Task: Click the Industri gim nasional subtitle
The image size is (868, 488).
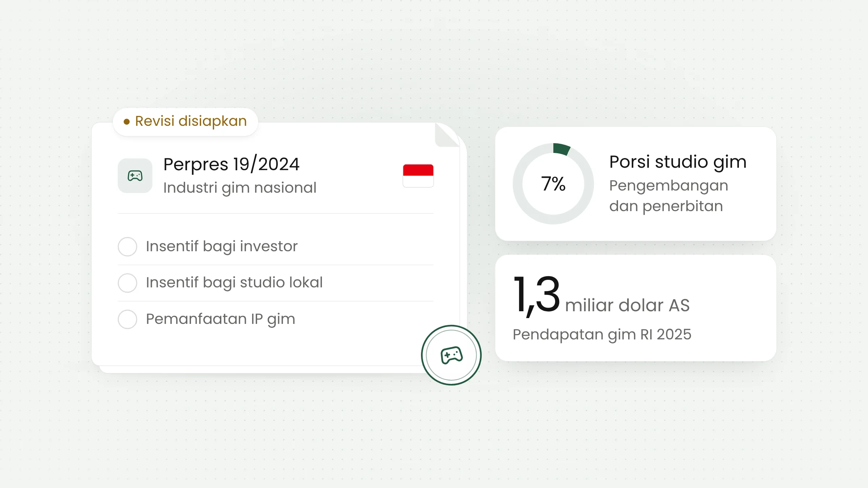Action: (240, 188)
